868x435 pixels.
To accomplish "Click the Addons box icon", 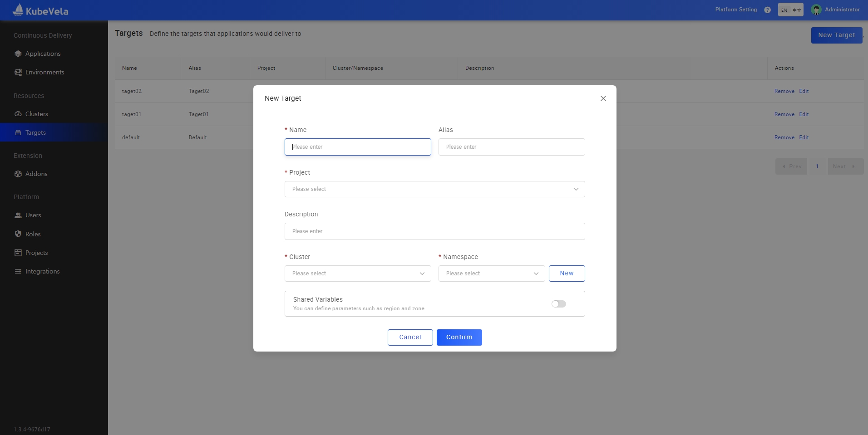I will 18,174.
